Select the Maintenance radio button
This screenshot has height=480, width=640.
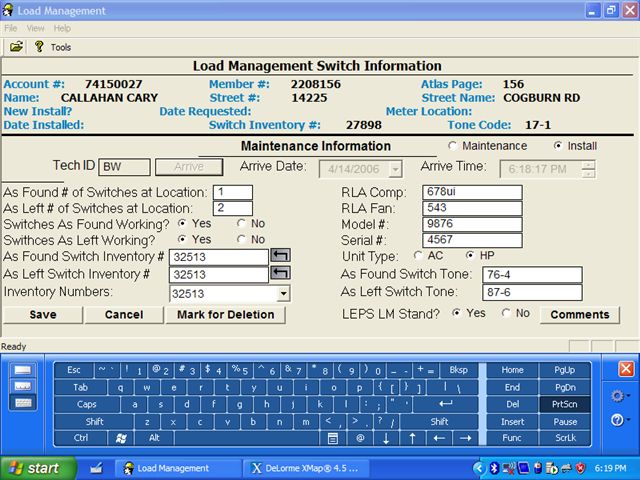pyautogui.click(x=454, y=146)
